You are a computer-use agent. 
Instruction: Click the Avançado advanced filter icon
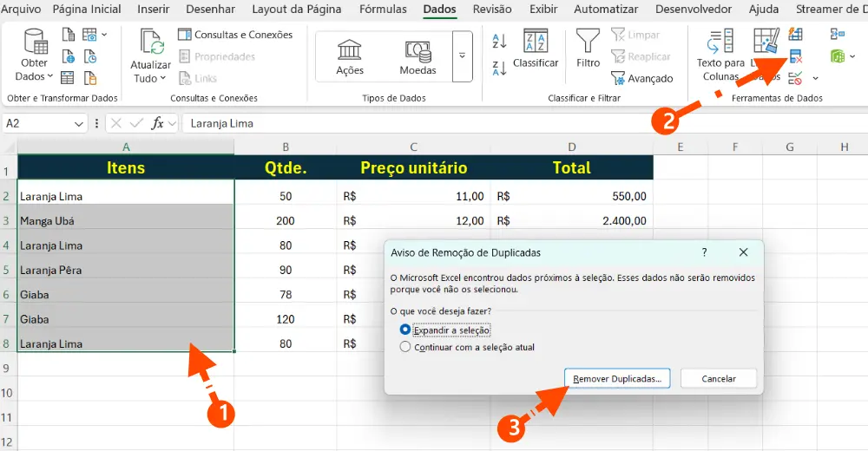(617, 78)
